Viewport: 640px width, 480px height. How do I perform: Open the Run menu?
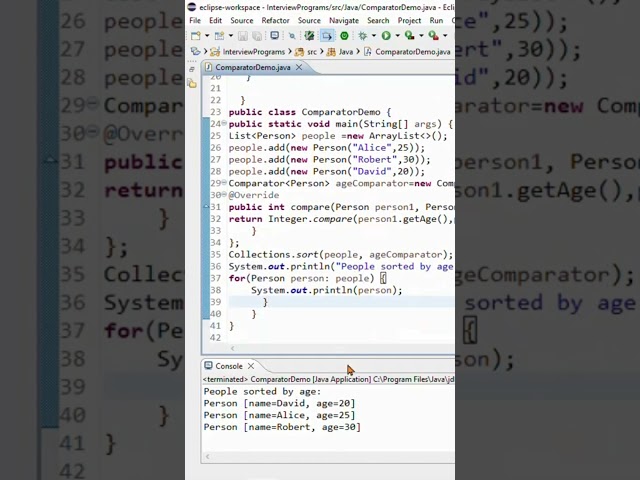click(x=436, y=20)
